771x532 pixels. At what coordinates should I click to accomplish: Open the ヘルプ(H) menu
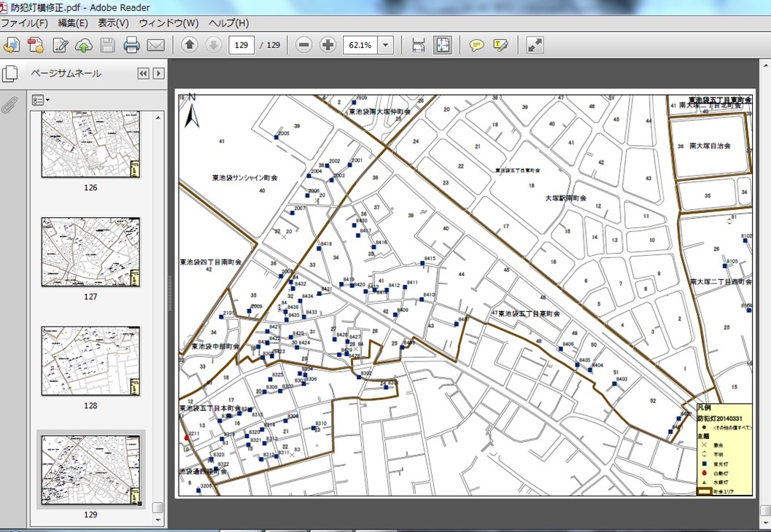pyautogui.click(x=228, y=23)
